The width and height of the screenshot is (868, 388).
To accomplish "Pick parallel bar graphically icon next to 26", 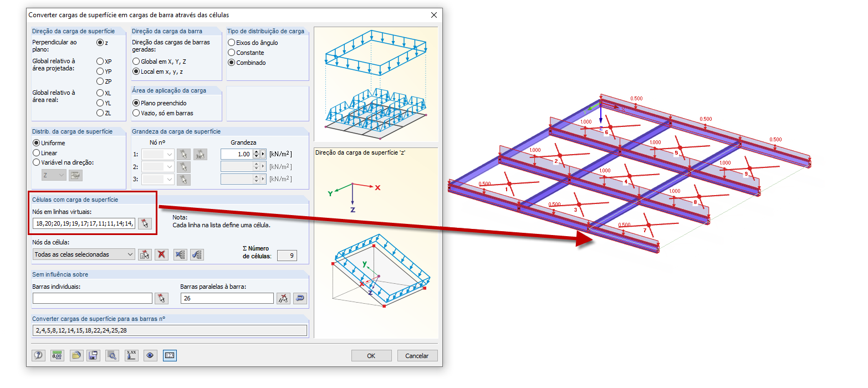I will pyautogui.click(x=283, y=298).
